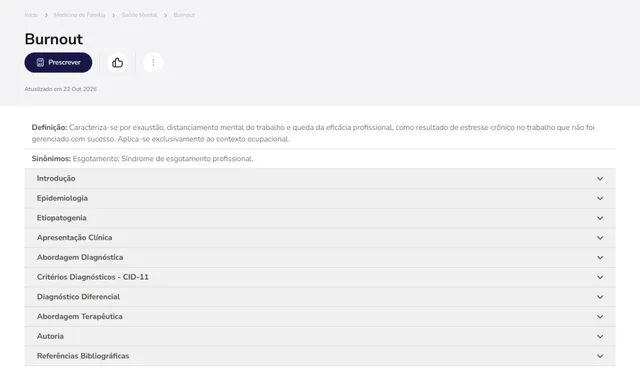640x380 pixels.
Task: Click the Prescrever button
Action: [x=58, y=62]
